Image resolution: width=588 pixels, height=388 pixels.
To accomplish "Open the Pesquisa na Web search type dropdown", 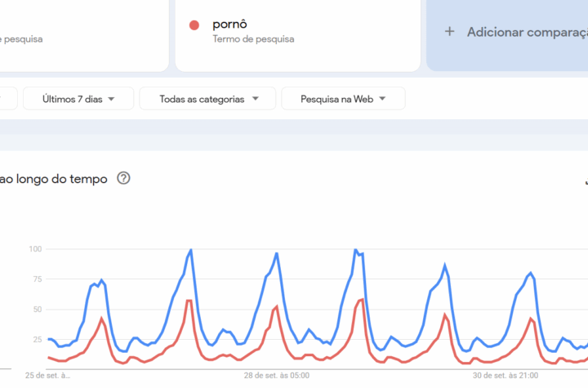I will (342, 99).
